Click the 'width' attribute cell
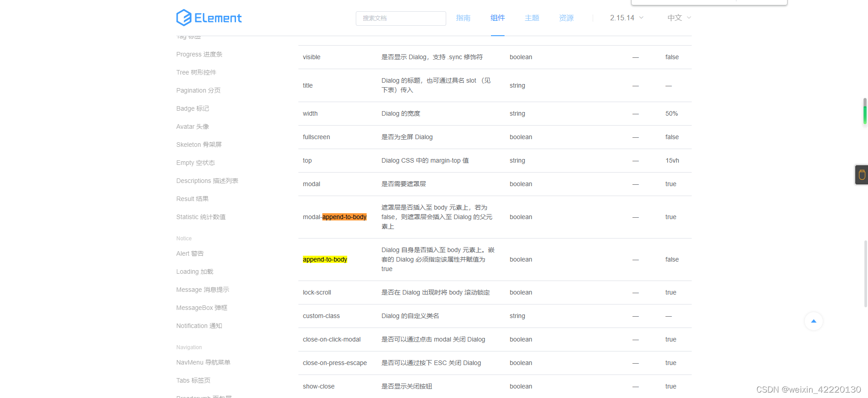 tap(310, 113)
